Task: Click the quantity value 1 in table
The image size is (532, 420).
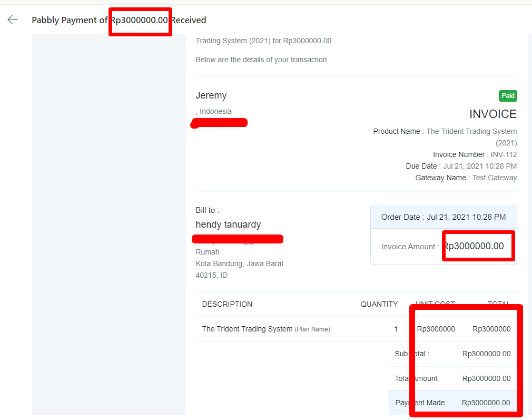Action: pyautogui.click(x=396, y=329)
